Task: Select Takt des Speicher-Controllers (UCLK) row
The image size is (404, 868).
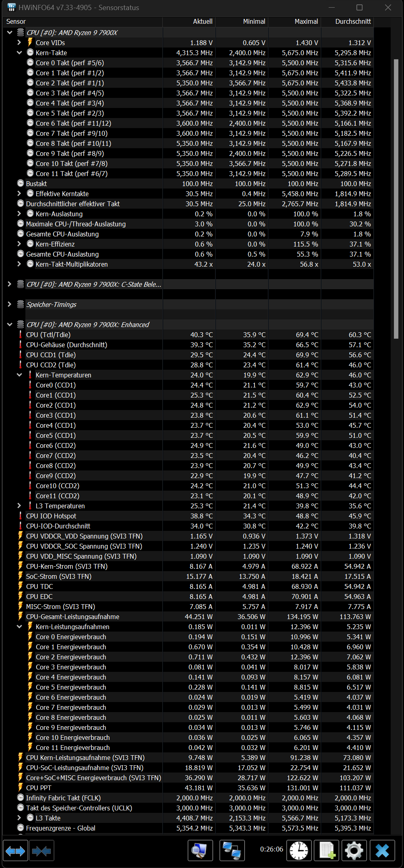Action: pos(188,808)
